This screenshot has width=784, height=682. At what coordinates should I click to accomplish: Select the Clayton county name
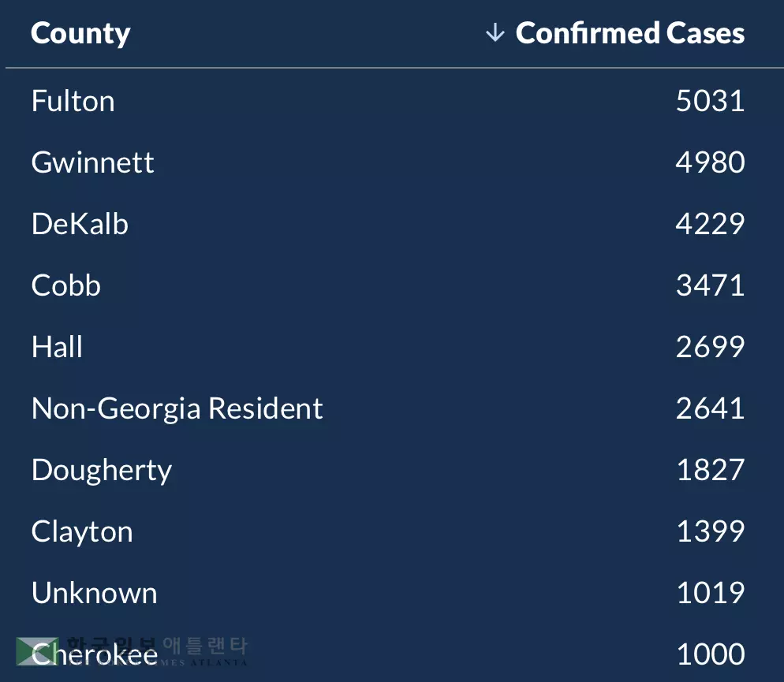point(82,531)
